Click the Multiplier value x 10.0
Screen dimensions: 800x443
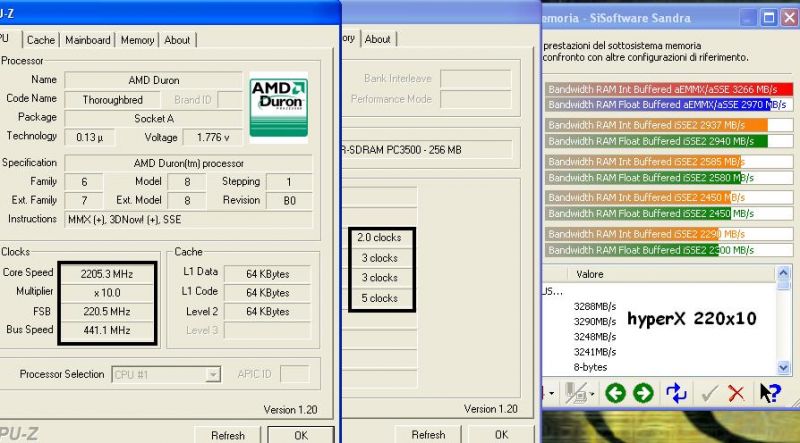(x=106, y=293)
